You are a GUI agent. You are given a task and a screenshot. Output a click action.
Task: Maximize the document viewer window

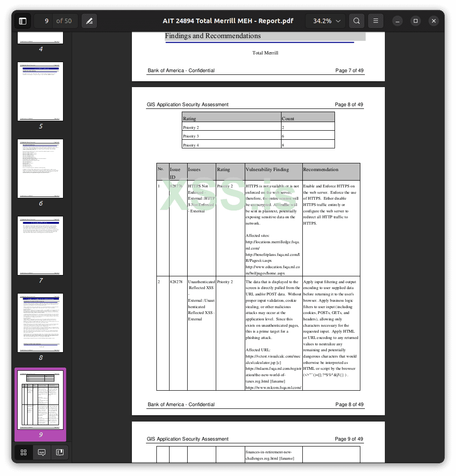416,21
